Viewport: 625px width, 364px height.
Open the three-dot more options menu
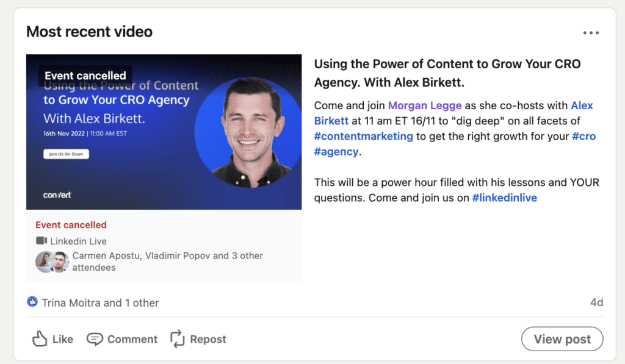pyautogui.click(x=591, y=33)
